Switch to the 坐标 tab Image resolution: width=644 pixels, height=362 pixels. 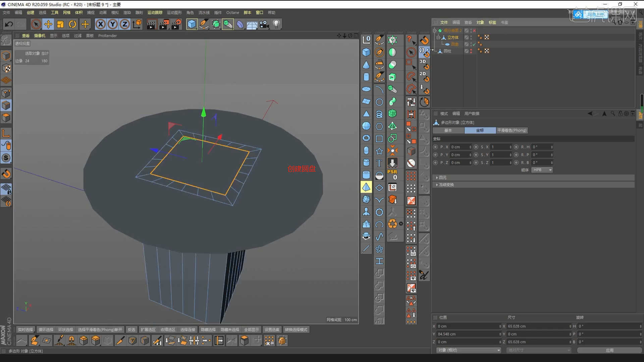coord(480,130)
